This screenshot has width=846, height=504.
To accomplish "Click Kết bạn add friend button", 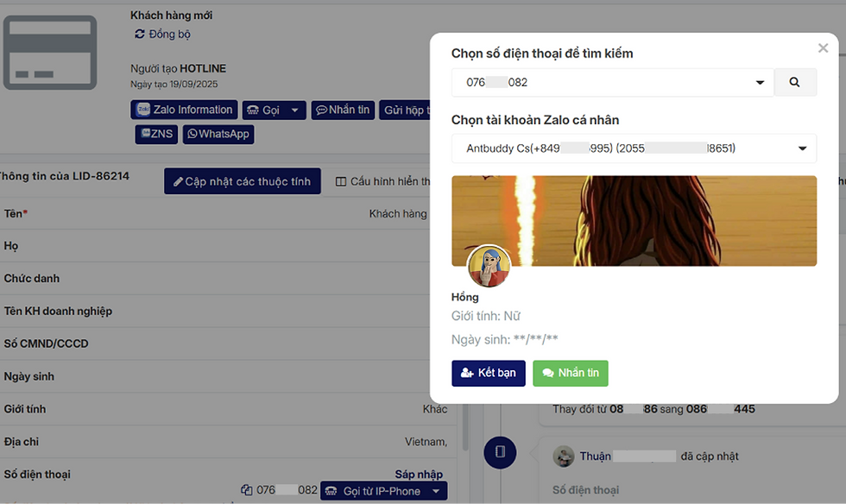I will pyautogui.click(x=489, y=373).
